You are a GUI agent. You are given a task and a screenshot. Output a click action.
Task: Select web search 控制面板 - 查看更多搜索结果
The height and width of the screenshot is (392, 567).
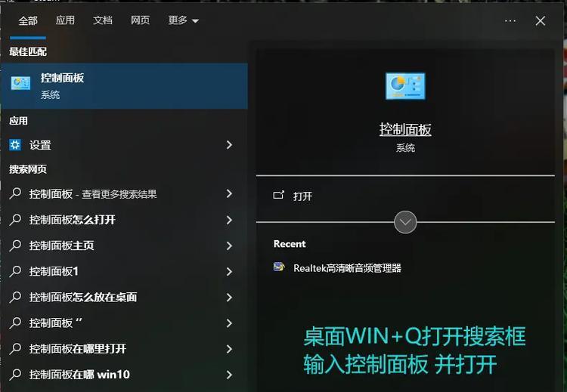124,194
